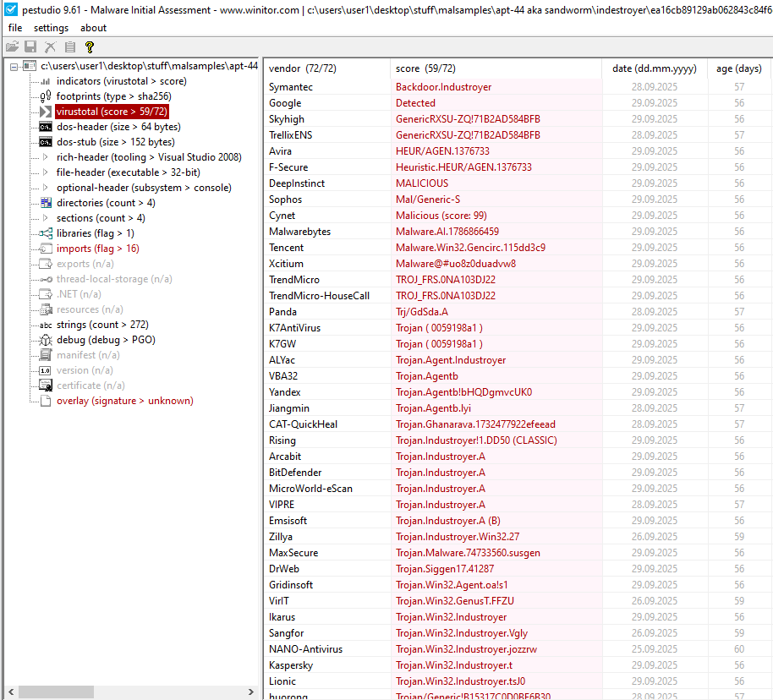Image resolution: width=773 pixels, height=700 pixels.
Task: Click the directories grid icon
Action: [46, 203]
